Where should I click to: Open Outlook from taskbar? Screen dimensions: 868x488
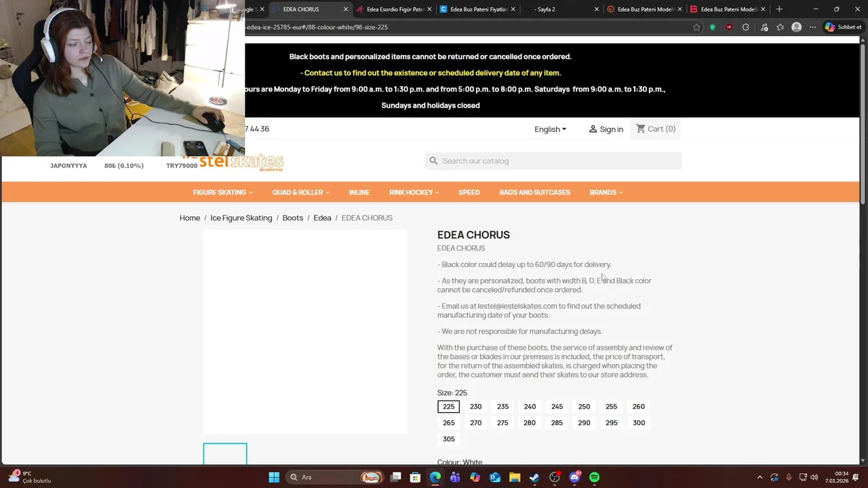(495, 477)
